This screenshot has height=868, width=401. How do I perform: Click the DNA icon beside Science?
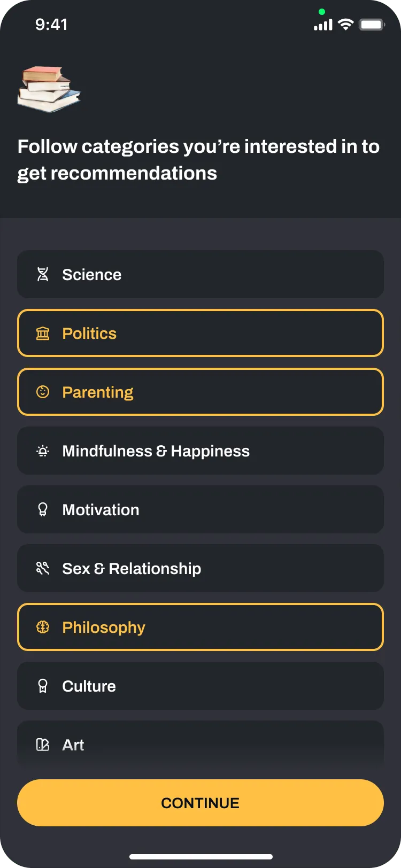(43, 275)
